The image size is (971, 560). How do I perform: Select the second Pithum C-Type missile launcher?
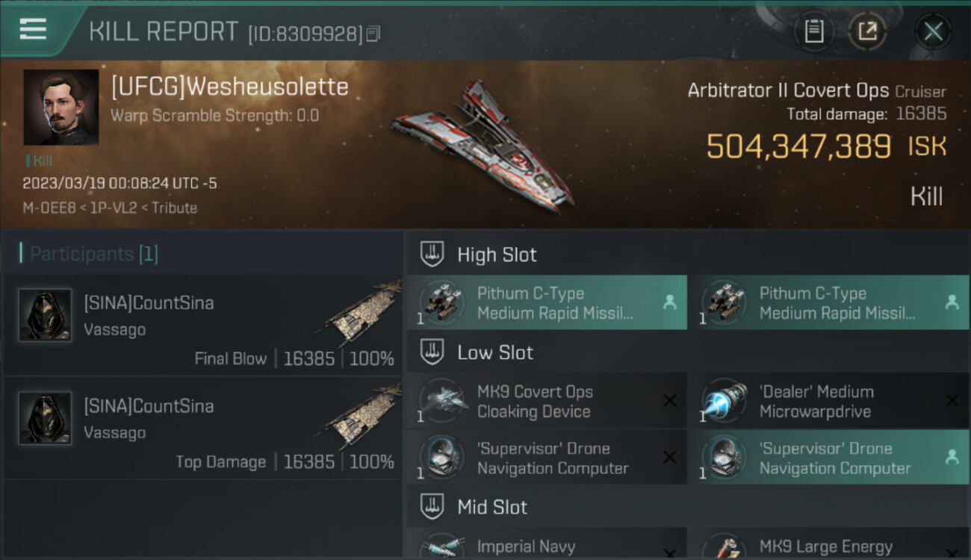pyautogui.click(x=829, y=302)
